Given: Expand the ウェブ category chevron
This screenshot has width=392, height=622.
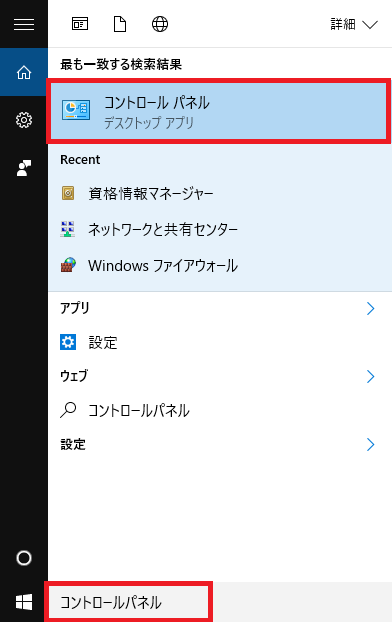Looking at the screenshot, I should pos(371,376).
